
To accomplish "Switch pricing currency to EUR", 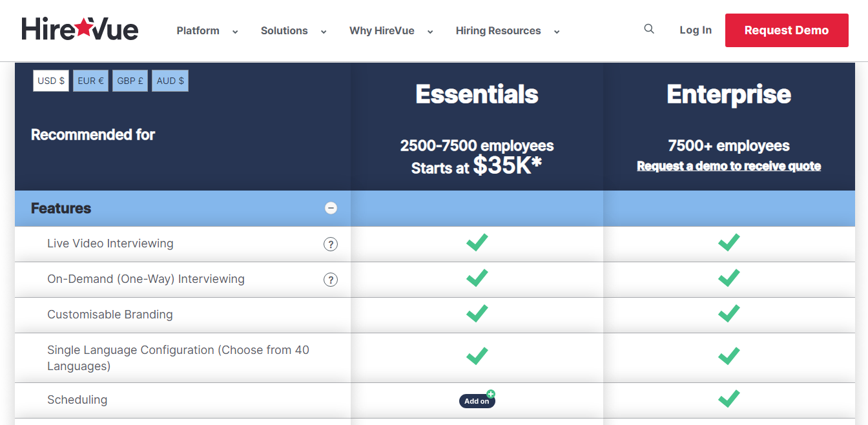I will coord(90,80).
